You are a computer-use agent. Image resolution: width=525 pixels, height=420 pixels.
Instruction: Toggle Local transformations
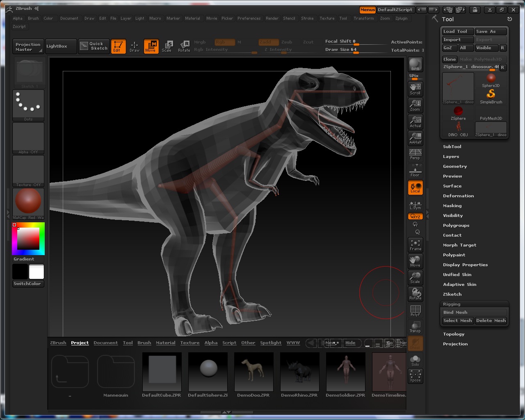point(415,187)
